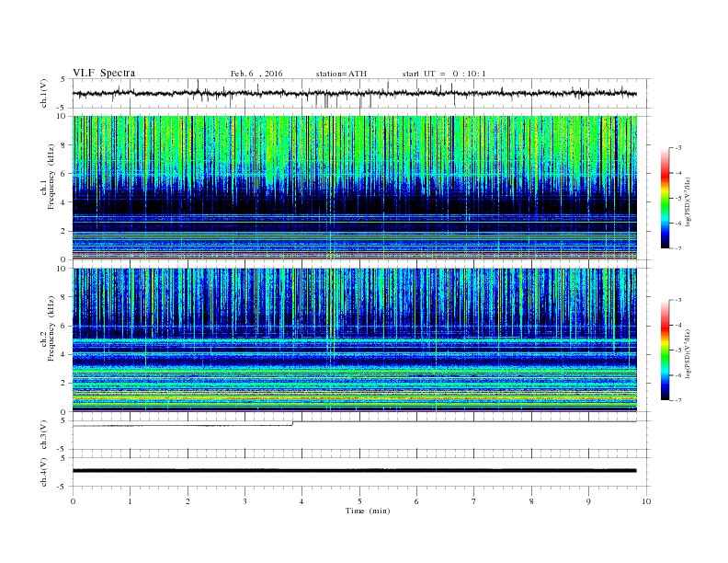The height and width of the screenshot is (563, 728).
Task: Click the '-5' lower tick on ch.4(V) axis
Action: point(63,487)
